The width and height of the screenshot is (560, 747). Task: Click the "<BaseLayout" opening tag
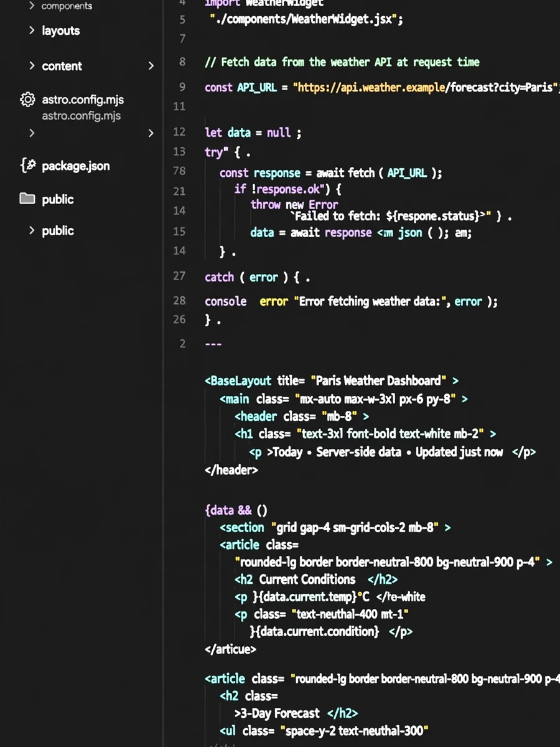tap(238, 380)
